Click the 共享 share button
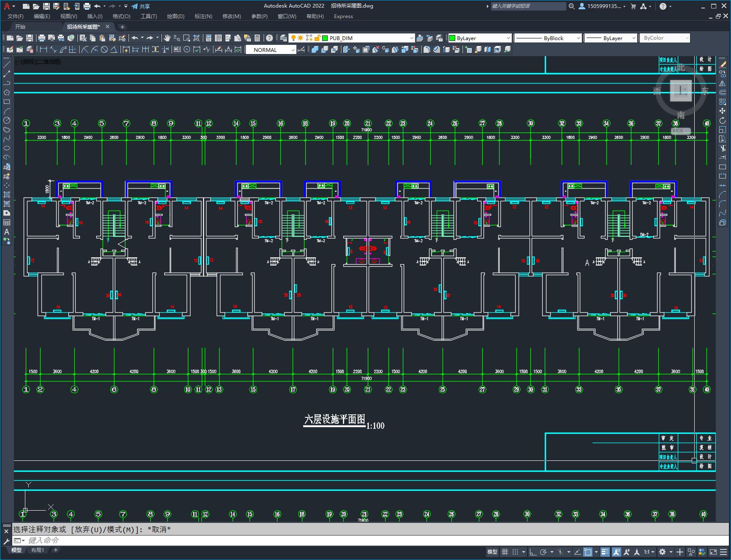731x560 pixels. [x=141, y=6]
